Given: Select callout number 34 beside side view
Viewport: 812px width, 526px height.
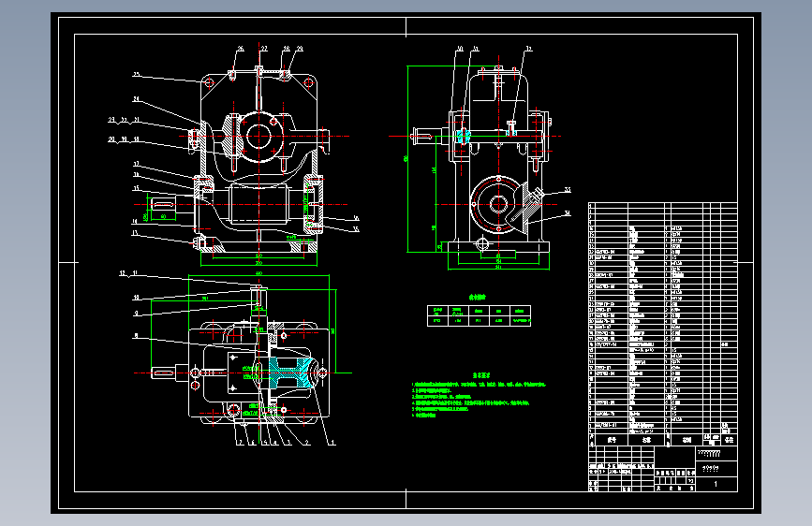Looking at the screenshot, I should click(x=568, y=212).
